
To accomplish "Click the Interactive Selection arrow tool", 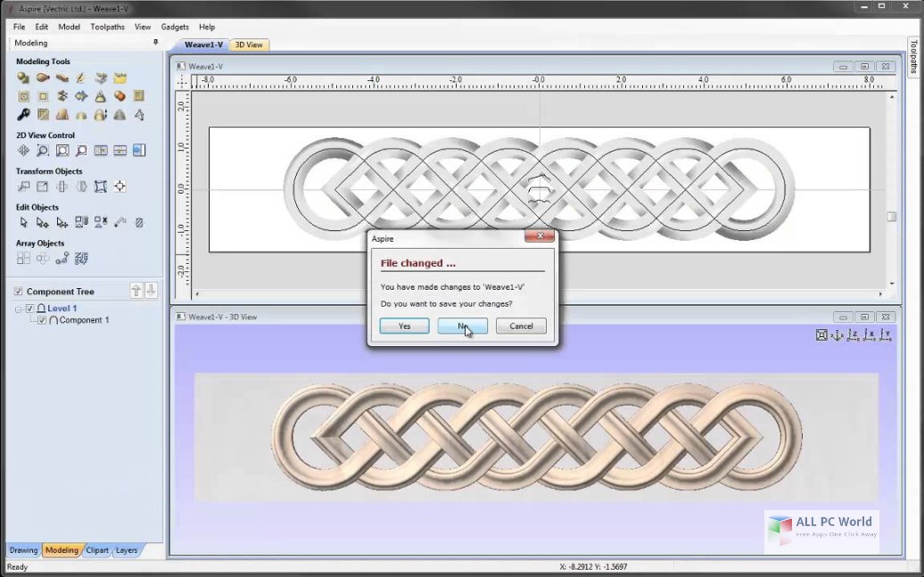I will click(62, 222).
